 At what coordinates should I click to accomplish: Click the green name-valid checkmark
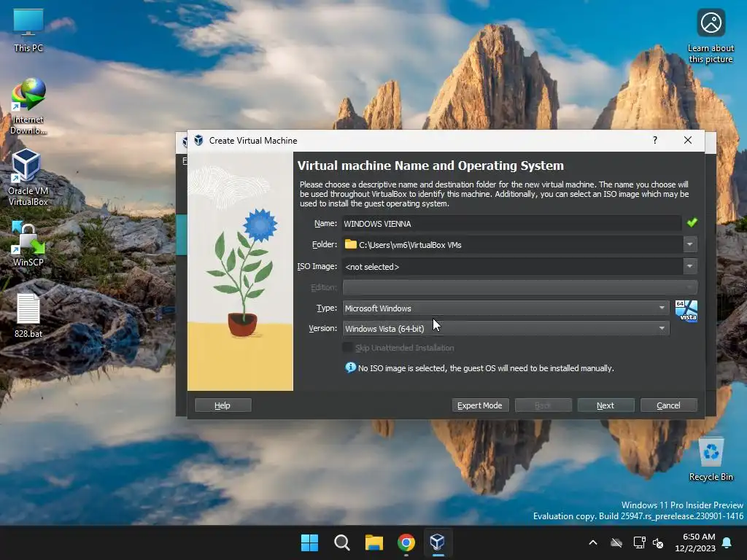click(x=692, y=222)
